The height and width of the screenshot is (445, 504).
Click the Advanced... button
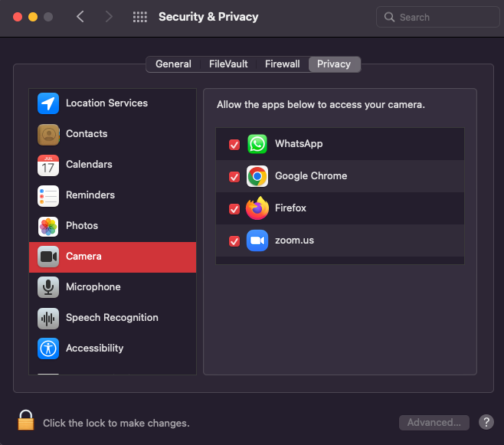tap(434, 422)
